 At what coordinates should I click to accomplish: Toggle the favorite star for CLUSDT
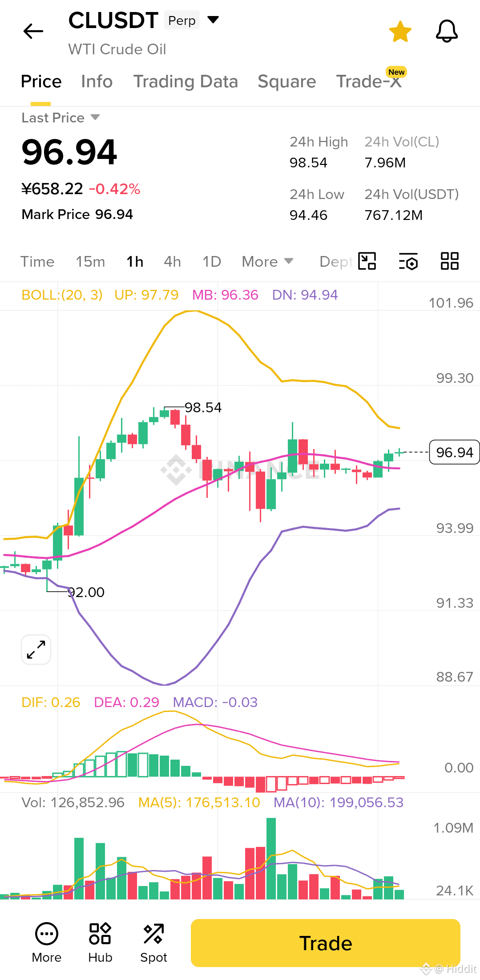pos(400,32)
